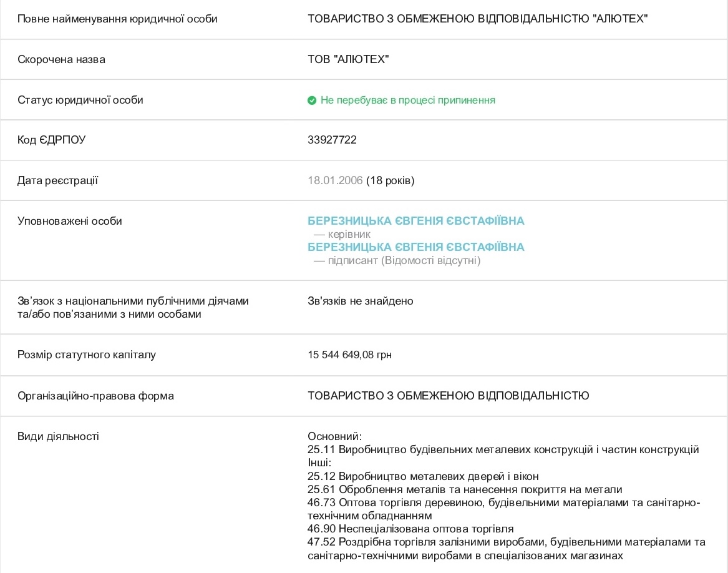Image resolution: width=728 pixels, height=573 pixels.
Task: Click the full company name ТОВАРИСТВО З ОБМЕЖЕНОЮ ВІДПОВІДАЛЬНІСТЮ "АЛЮТЕХ"
Action: pyautogui.click(x=477, y=19)
